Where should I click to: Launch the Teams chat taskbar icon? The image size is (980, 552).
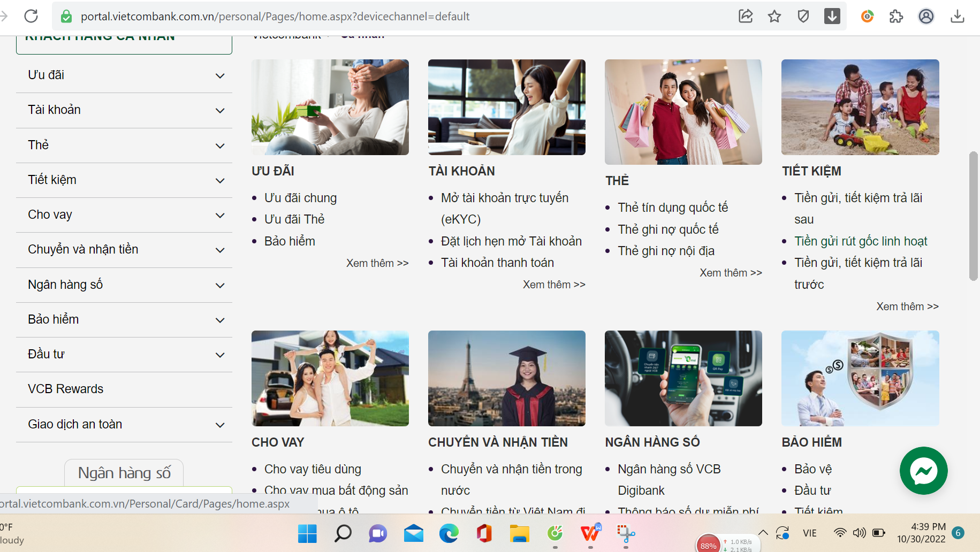[x=378, y=533]
